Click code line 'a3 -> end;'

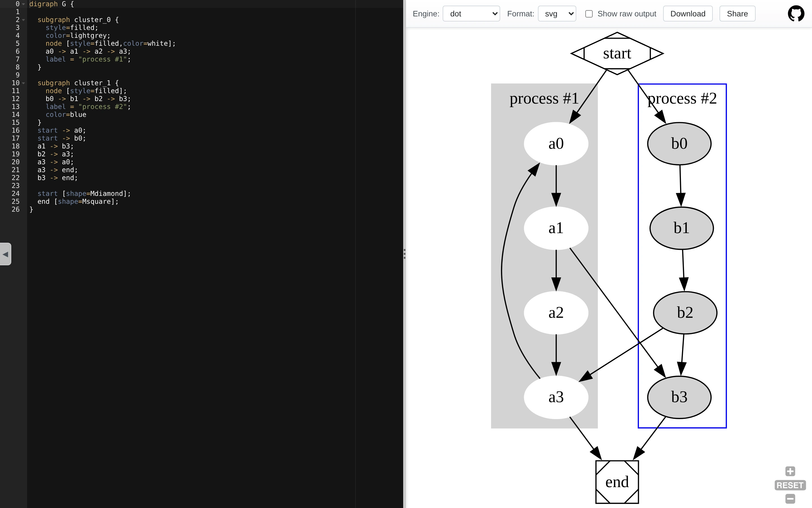58,170
